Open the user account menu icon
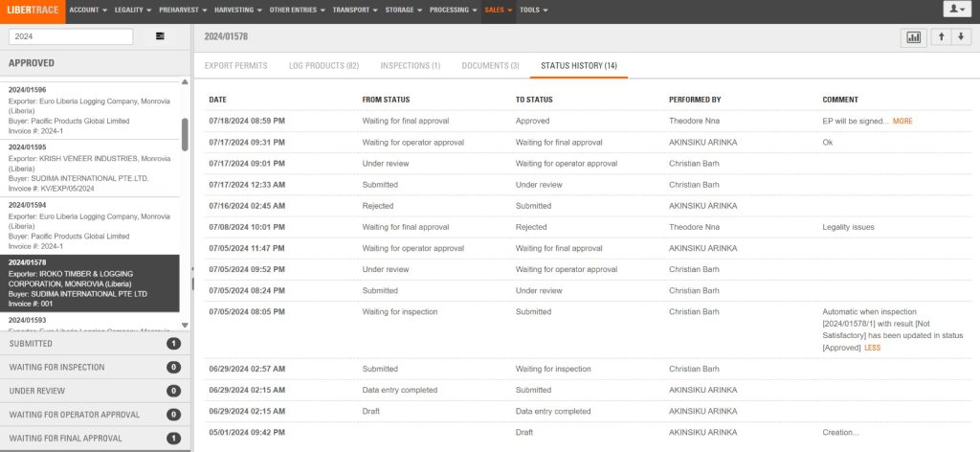 pos(955,11)
